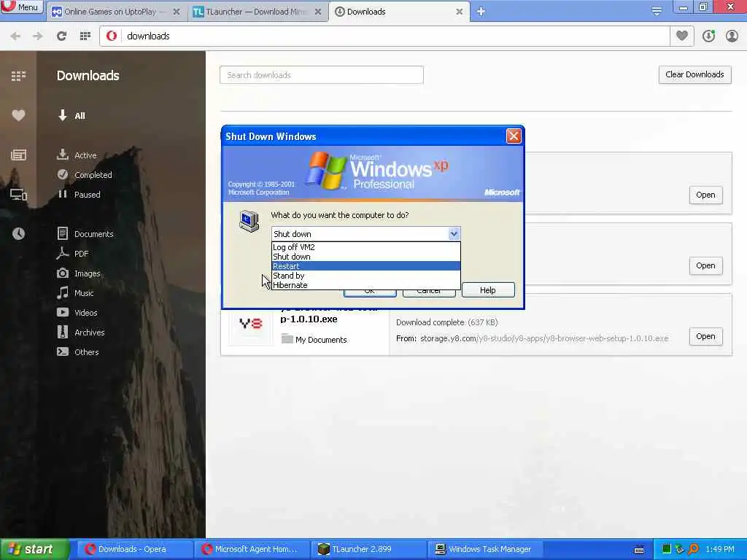The image size is (747, 560).
Task: Click the 1:49 PM system clock
Action: click(x=720, y=549)
